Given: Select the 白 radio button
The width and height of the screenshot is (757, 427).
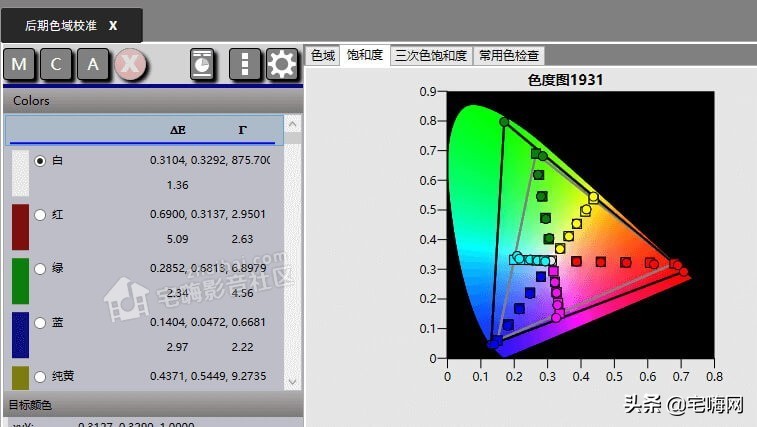Looking at the screenshot, I should pos(40,161).
